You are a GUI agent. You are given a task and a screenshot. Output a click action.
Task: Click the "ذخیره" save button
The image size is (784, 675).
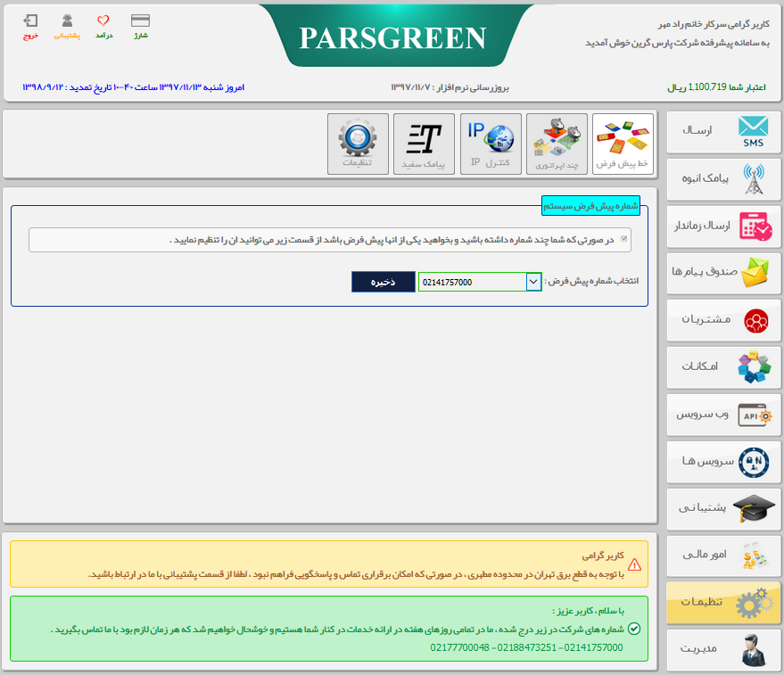[x=383, y=281]
